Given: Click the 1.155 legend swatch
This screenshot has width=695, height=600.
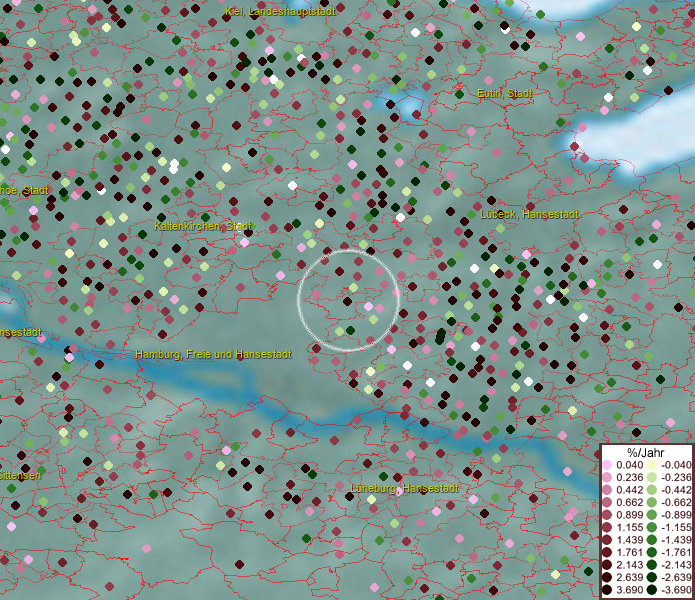Looking at the screenshot, I should pyautogui.click(x=607, y=527).
